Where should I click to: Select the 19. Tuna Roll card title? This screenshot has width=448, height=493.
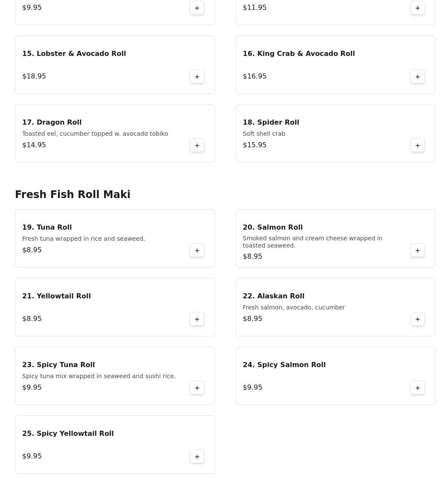(x=47, y=228)
